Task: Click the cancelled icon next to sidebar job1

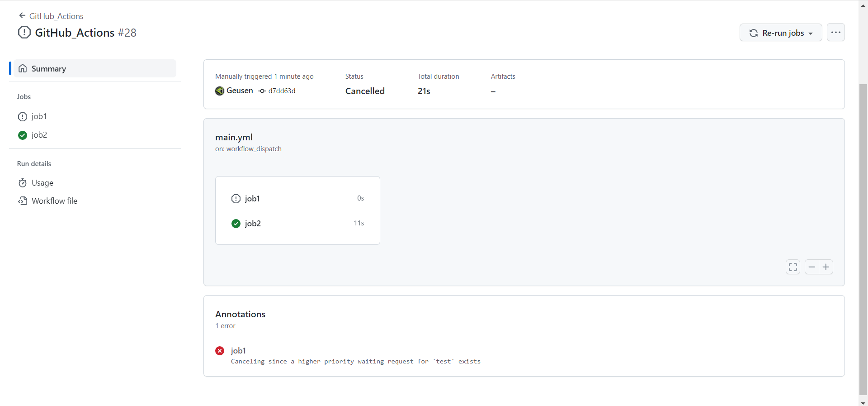Action: point(23,117)
